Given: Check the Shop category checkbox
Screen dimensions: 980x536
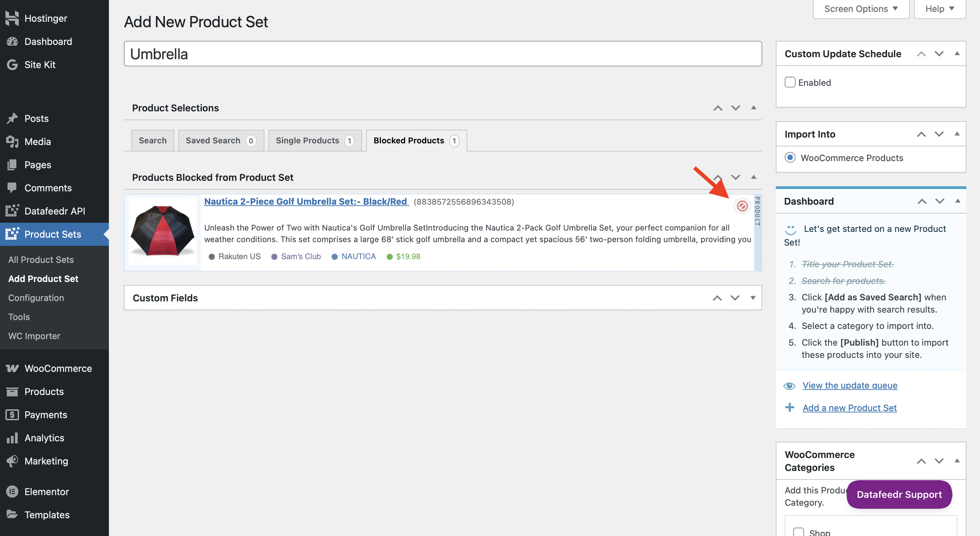Looking at the screenshot, I should coord(798,532).
